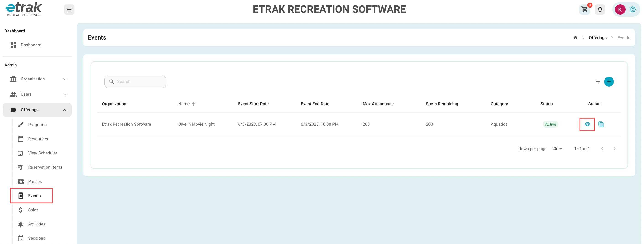Copy the Dive in Movie Night event

(601, 124)
